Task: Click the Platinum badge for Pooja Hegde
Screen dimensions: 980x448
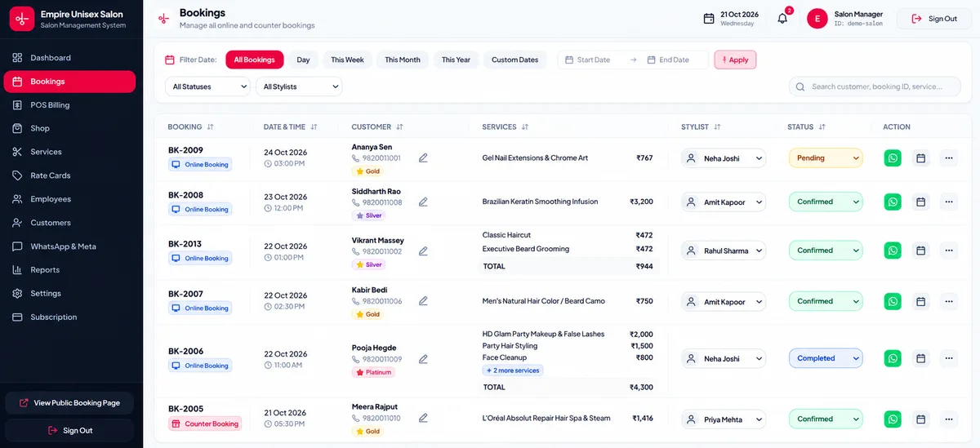Action: pyautogui.click(x=373, y=372)
